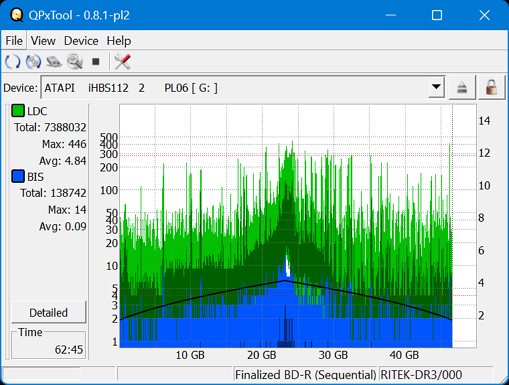Click the 30 GB axis label
The width and height of the screenshot is (509, 385).
333,355
